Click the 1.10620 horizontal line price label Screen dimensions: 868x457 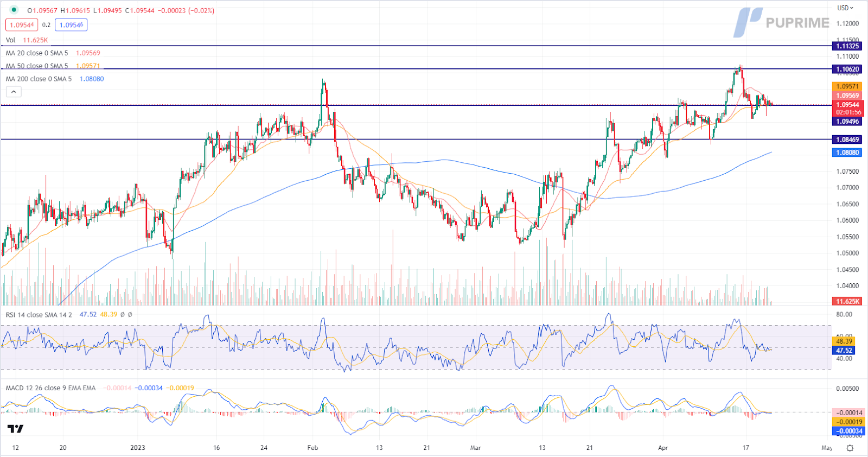[847, 69]
